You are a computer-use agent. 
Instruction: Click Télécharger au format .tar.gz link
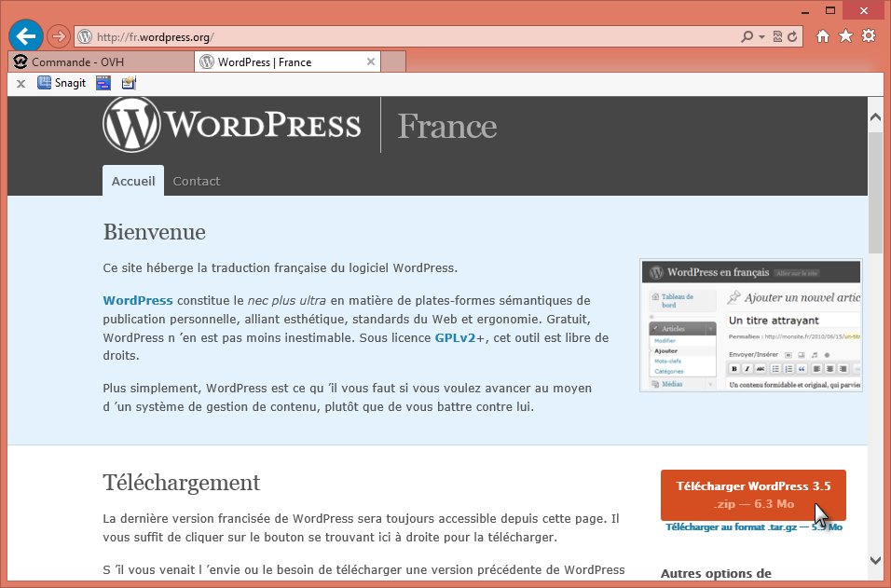tap(753, 527)
